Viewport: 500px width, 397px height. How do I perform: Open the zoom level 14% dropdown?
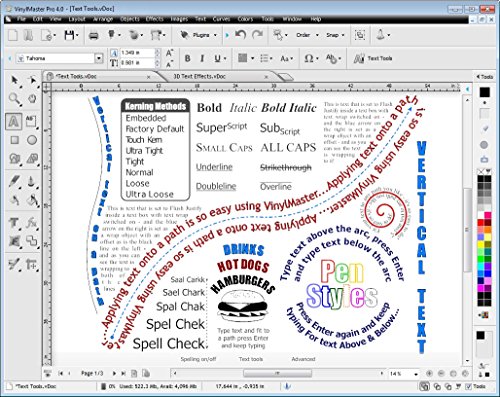[416, 374]
